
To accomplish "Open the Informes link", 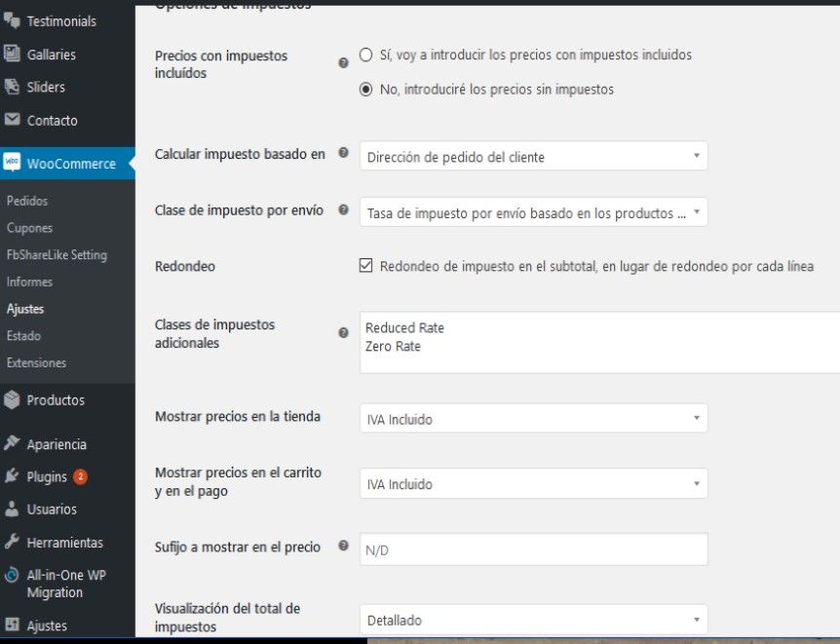I will pos(29,282).
